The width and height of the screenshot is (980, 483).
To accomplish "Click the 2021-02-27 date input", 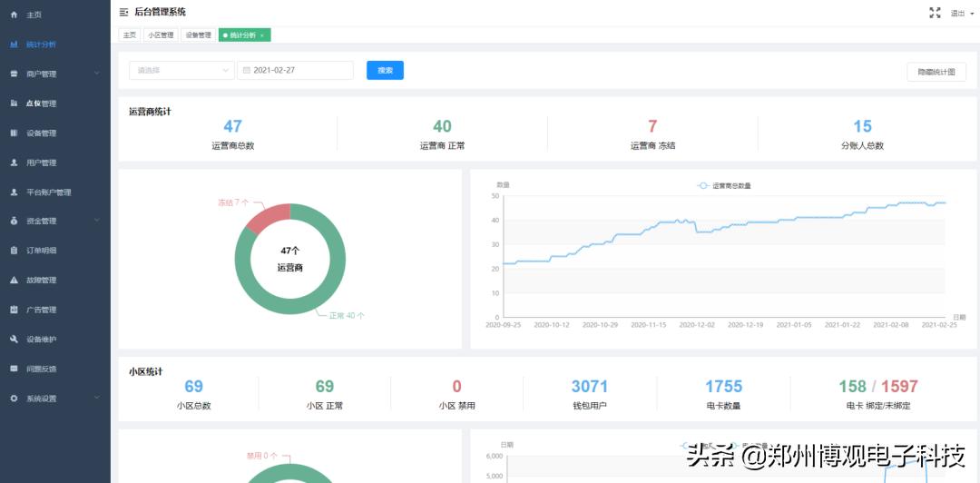I will [x=295, y=70].
